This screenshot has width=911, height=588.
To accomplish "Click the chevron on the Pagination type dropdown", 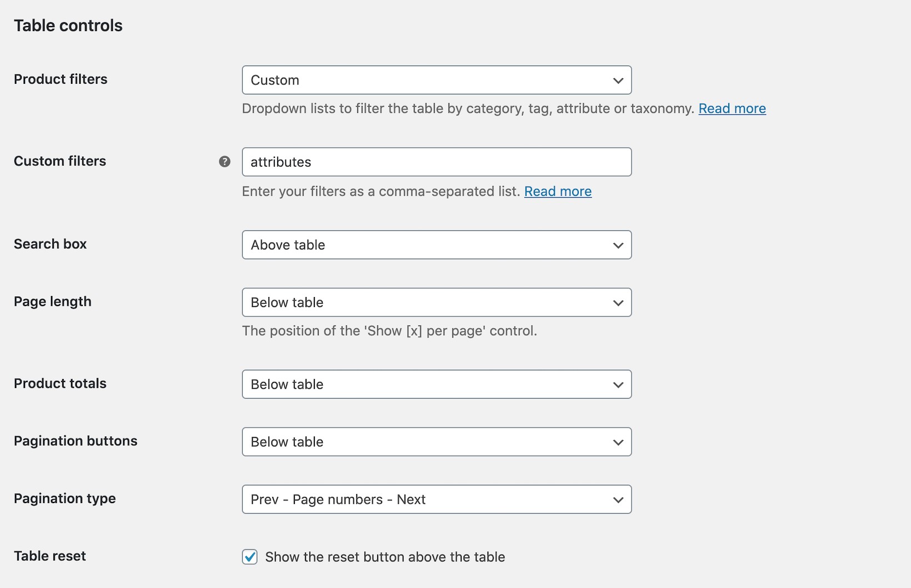I will coord(618,499).
